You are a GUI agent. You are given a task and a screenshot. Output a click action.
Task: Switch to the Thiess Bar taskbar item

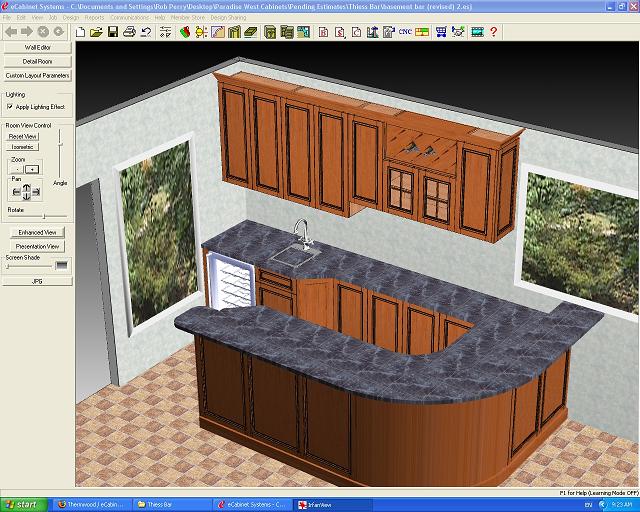[171, 505]
